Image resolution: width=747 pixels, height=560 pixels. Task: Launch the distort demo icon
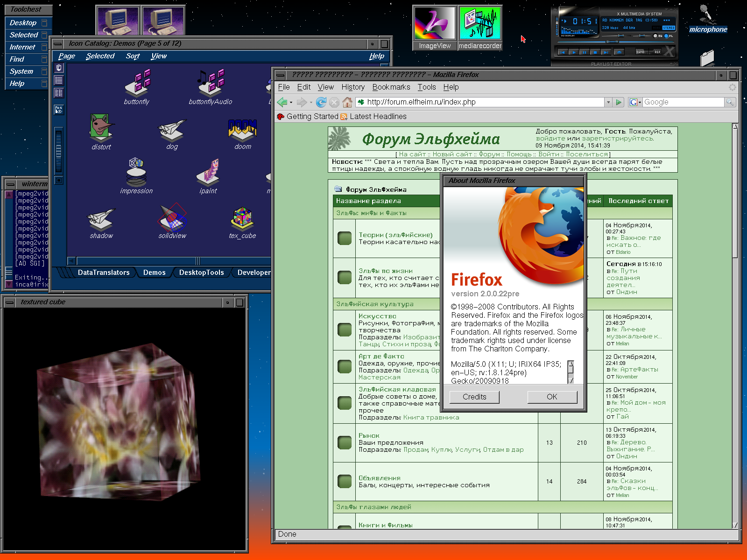coord(101,132)
